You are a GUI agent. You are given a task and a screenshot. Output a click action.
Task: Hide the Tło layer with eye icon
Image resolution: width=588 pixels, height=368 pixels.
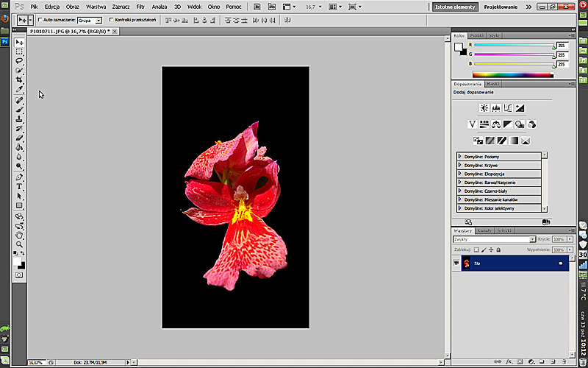tap(456, 263)
